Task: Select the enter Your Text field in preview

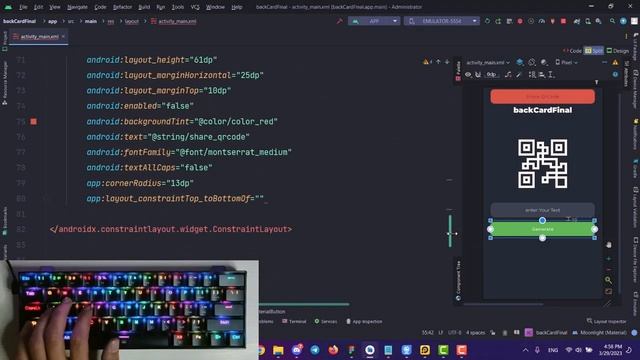Action: tap(542, 210)
